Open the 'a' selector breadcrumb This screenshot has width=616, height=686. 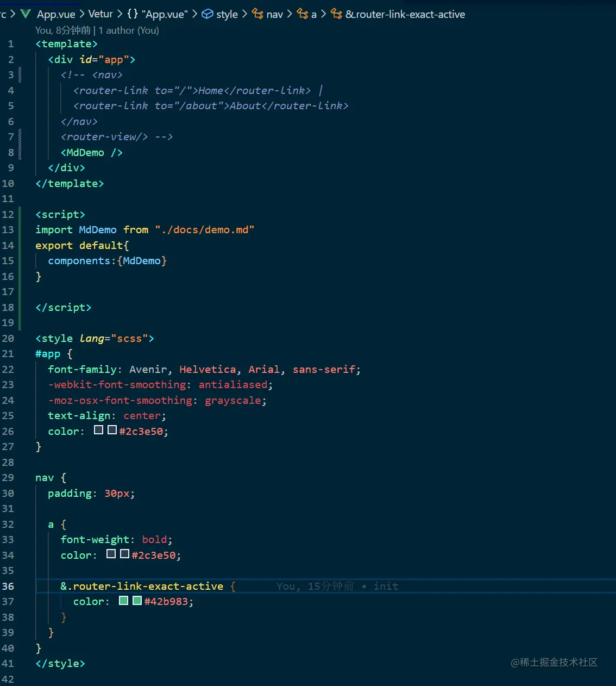[307, 14]
